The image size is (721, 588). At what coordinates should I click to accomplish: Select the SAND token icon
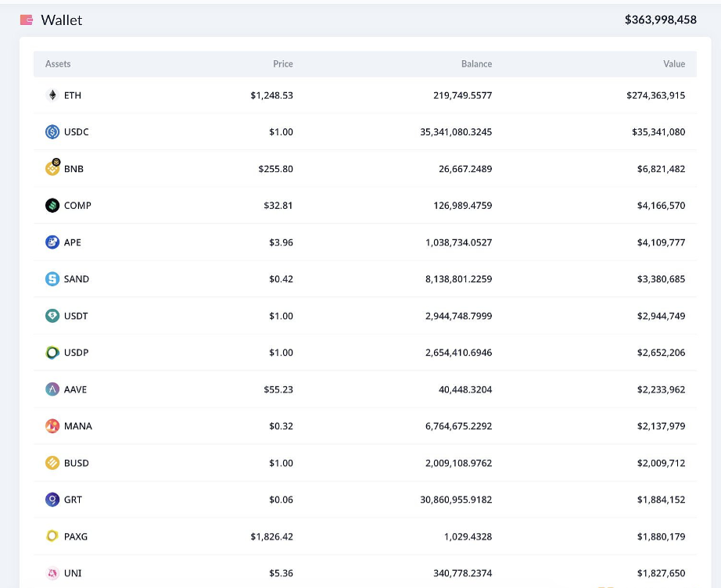point(52,279)
